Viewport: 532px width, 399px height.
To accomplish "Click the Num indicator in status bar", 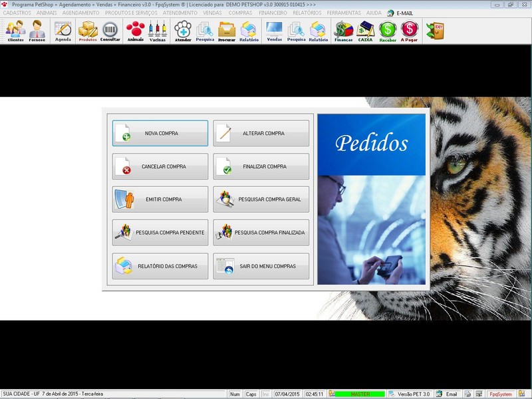I will (235, 394).
